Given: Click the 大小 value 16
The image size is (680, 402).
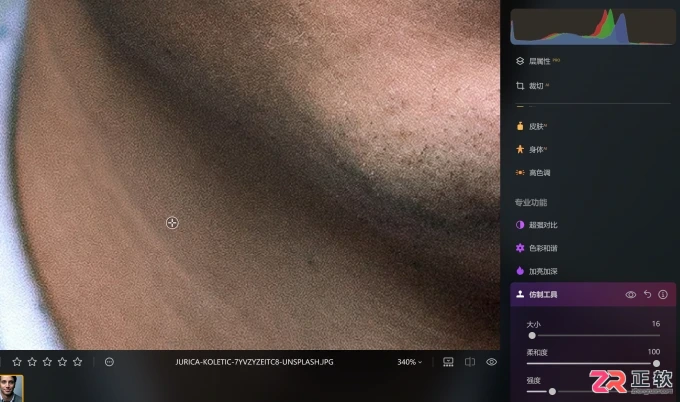Looking at the screenshot, I should coord(656,324).
